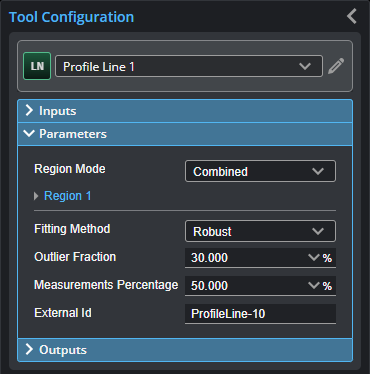
Task: Click the chevron beside Inputs header
Action: (29, 111)
